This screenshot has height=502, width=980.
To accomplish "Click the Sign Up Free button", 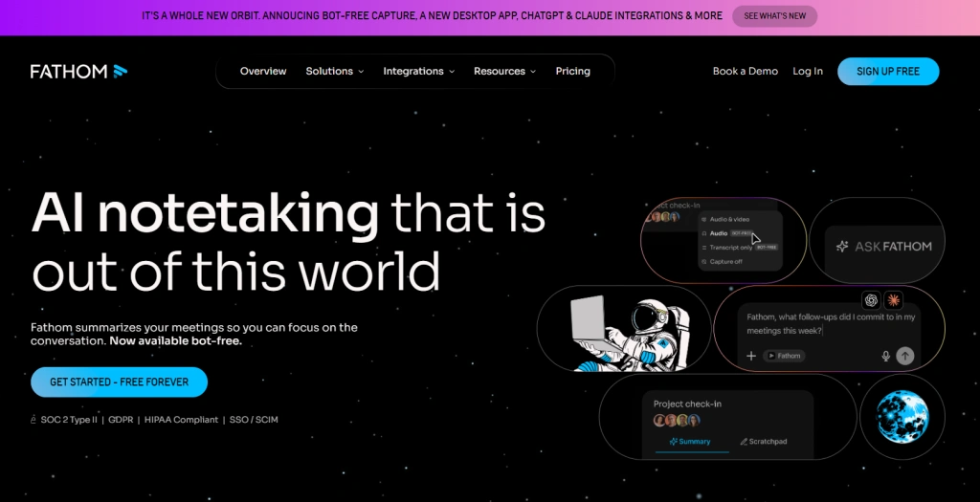I will pos(888,71).
